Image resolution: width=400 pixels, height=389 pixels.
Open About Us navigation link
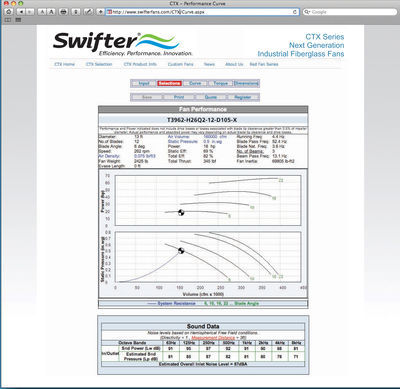pyautogui.click(x=234, y=64)
